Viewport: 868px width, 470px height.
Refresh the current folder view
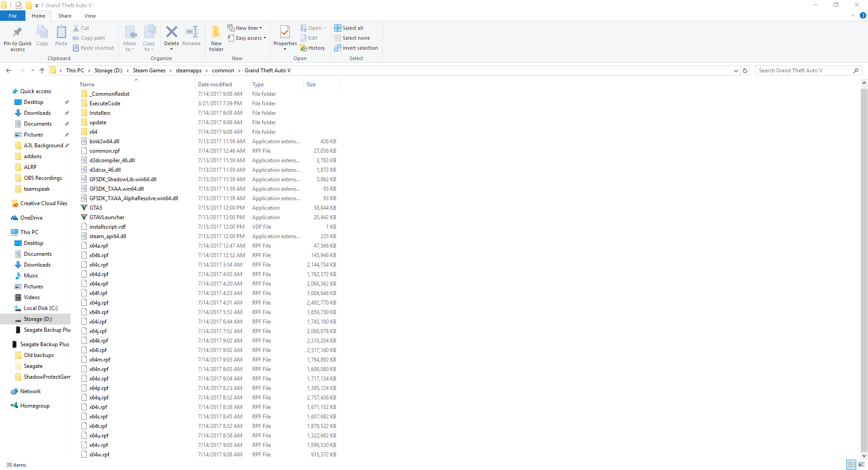click(745, 70)
